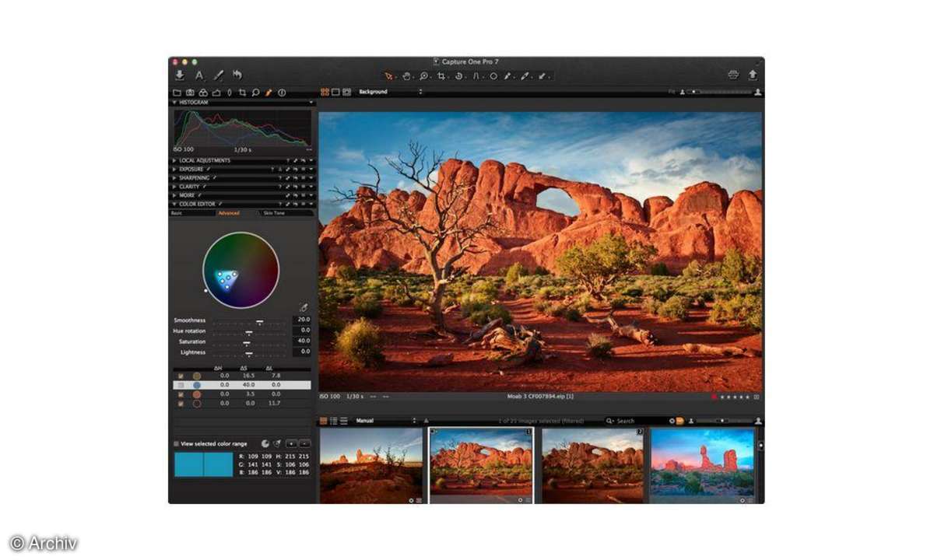Click the Undo arrow icon

(237, 75)
